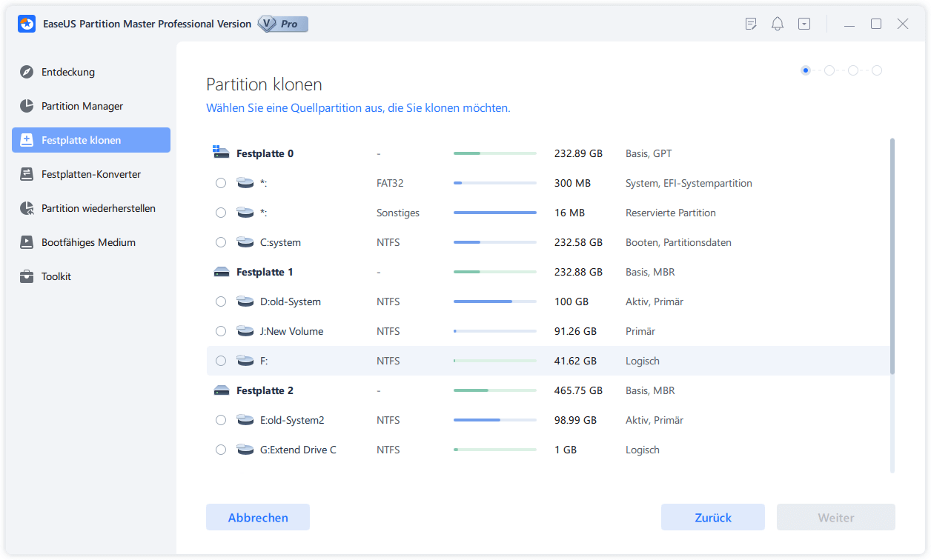931x560 pixels.
Task: Click the 465.75 GB size value
Action: click(578, 390)
